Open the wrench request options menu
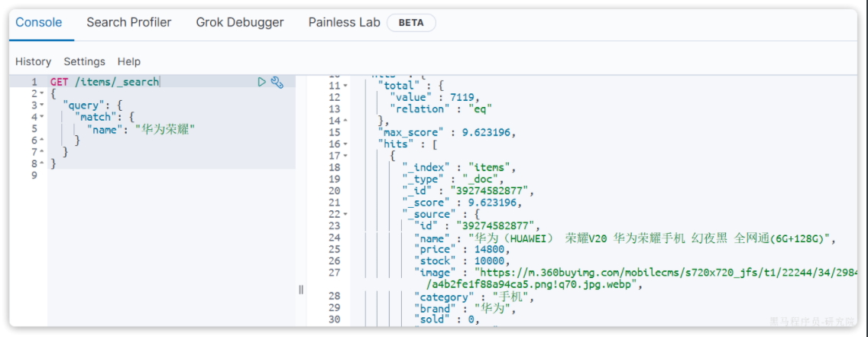This screenshot has width=868, height=337. pyautogui.click(x=277, y=83)
